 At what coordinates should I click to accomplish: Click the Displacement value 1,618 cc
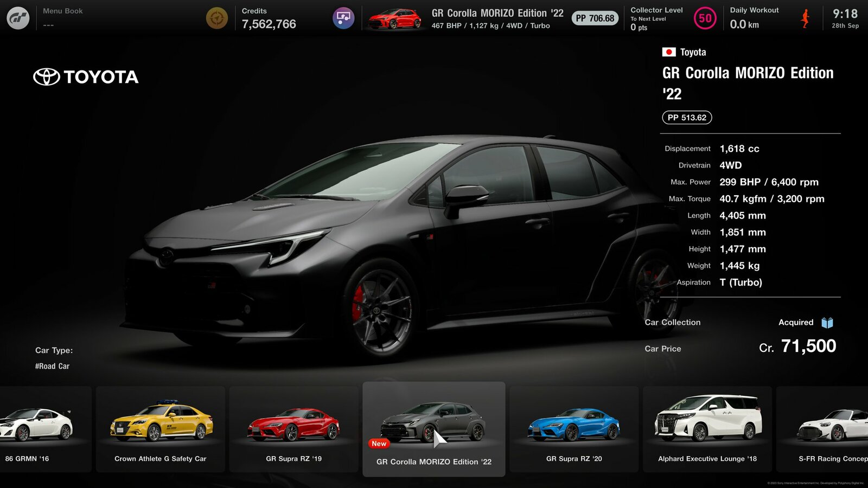(739, 149)
